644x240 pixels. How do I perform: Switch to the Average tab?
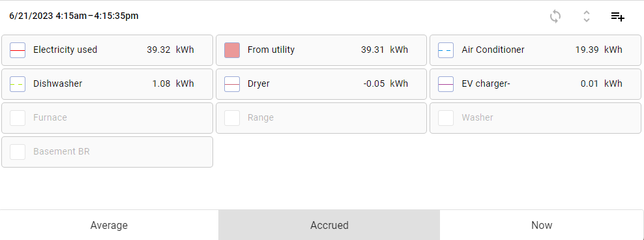click(x=110, y=225)
